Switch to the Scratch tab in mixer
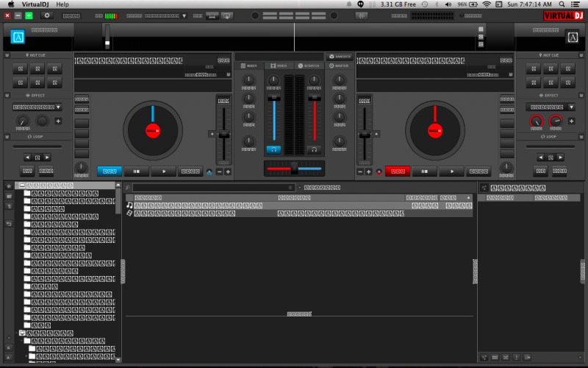Viewport: 588px width, 368px height. 308,66
